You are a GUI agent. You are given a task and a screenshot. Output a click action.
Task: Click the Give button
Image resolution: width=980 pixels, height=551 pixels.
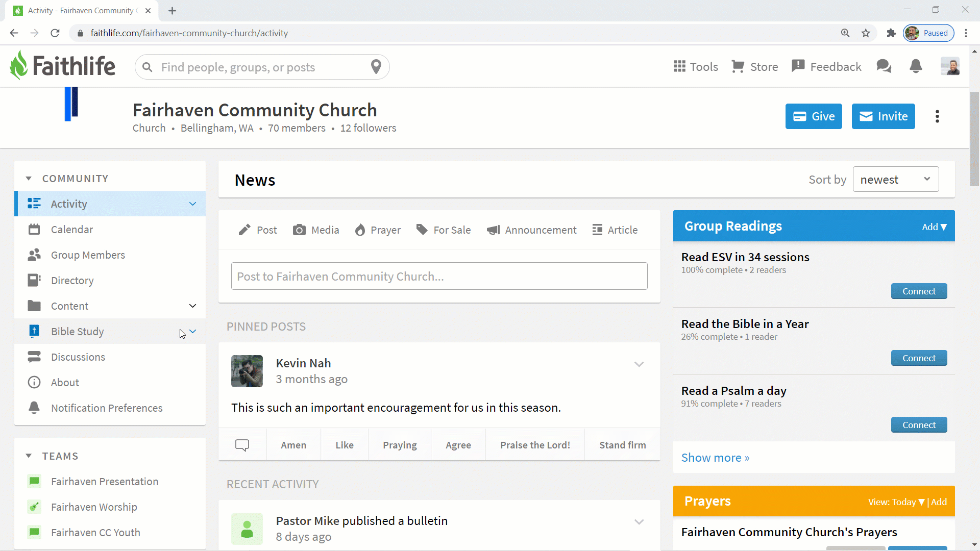click(x=814, y=116)
